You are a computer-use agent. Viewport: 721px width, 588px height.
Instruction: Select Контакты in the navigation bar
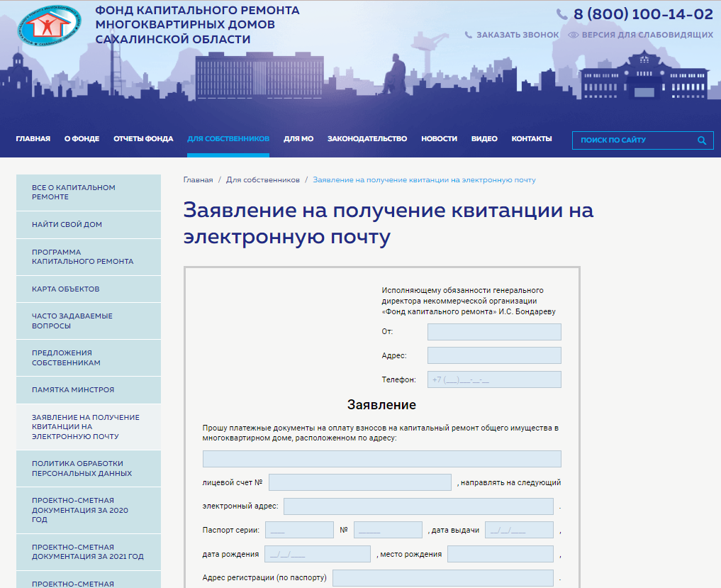531,139
